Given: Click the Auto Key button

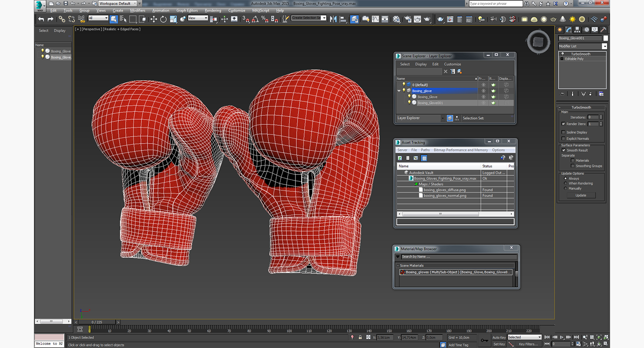Looking at the screenshot, I should 499,337.
